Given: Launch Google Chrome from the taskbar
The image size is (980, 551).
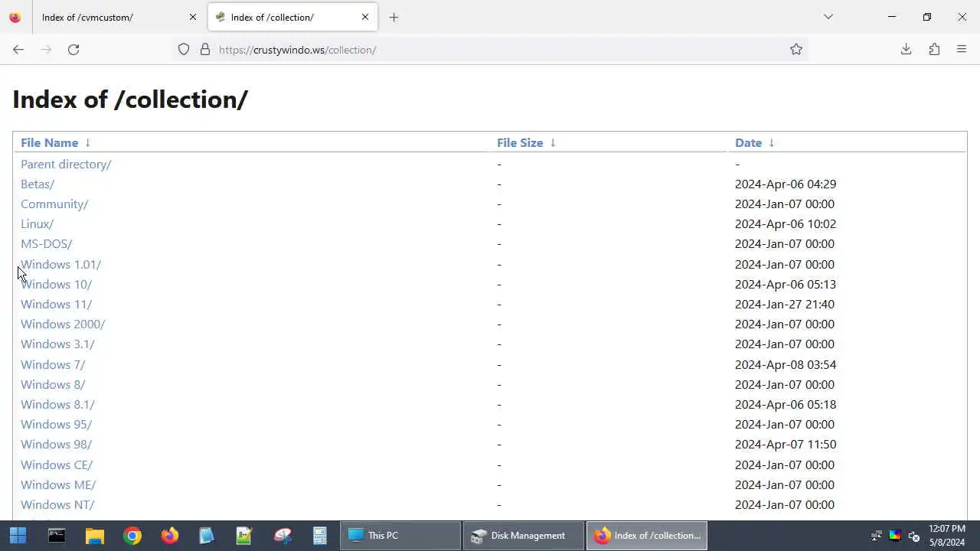Looking at the screenshot, I should [132, 536].
